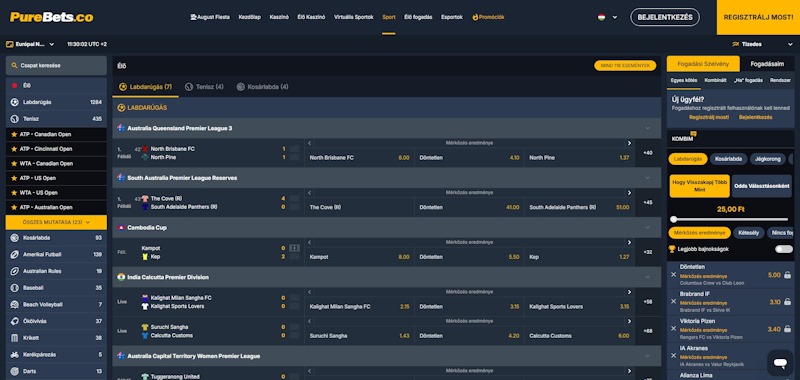Click the Labdarúgás soccer ball icon in sidebar
Viewport: 800px width, 380px height.
coord(14,102)
